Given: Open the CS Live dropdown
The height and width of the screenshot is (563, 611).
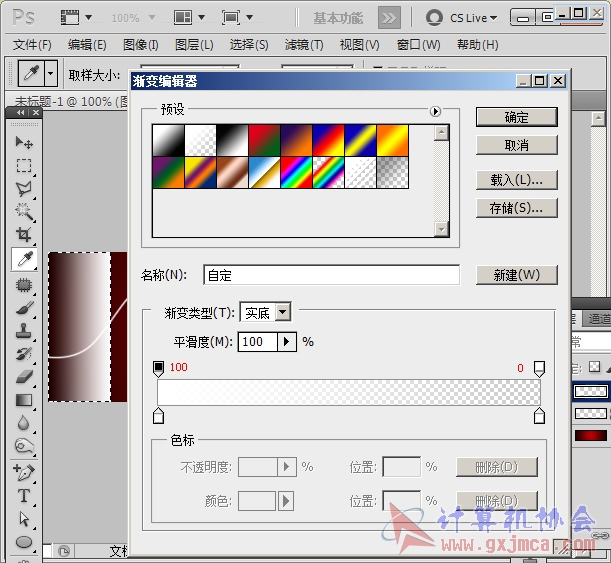Looking at the screenshot, I should pos(493,18).
